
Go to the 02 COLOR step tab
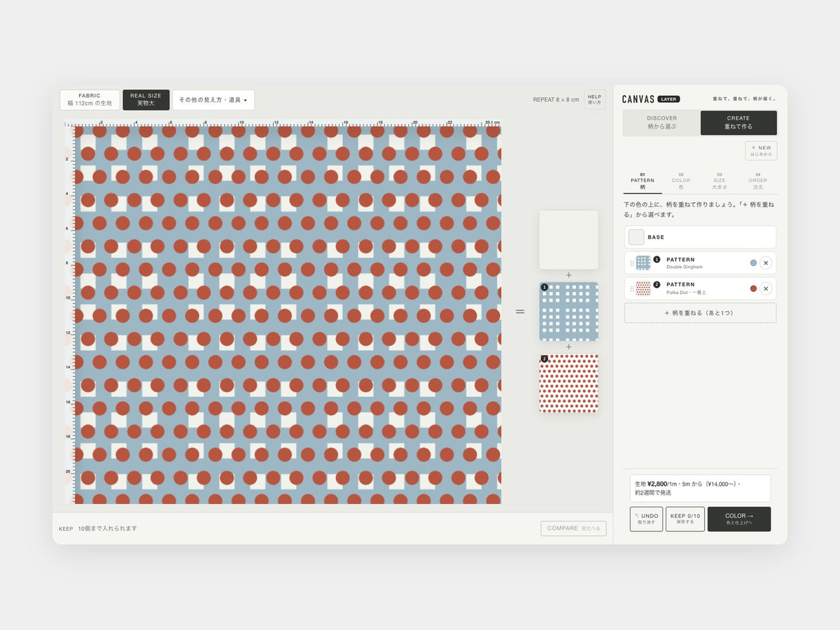(681, 181)
